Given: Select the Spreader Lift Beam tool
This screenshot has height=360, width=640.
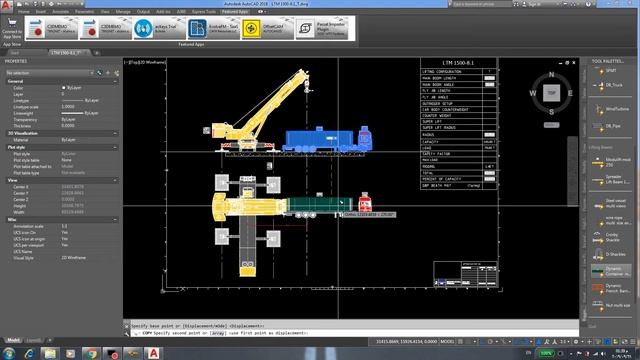Looking at the screenshot, I should point(611,179).
